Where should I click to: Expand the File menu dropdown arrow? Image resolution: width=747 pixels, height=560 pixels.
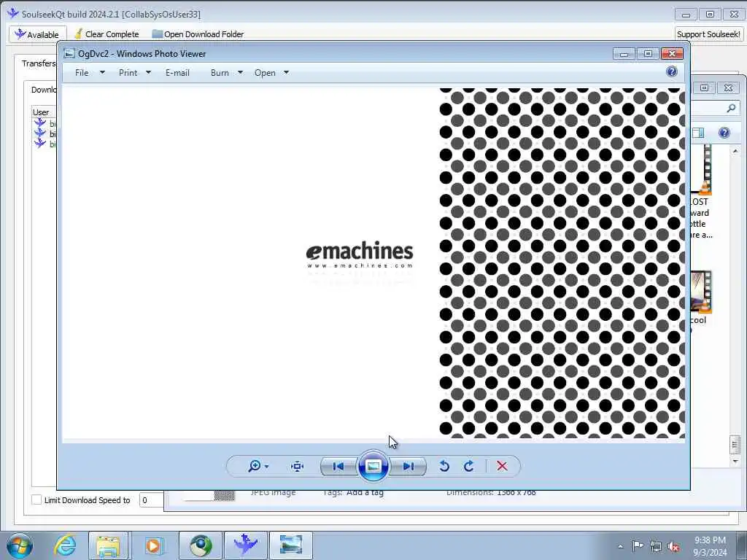(102, 73)
